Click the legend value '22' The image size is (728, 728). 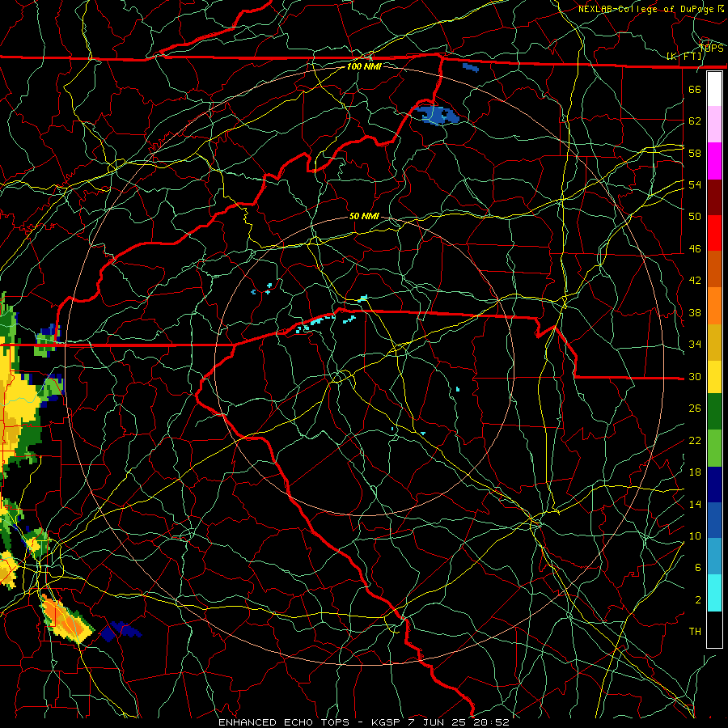pos(695,441)
